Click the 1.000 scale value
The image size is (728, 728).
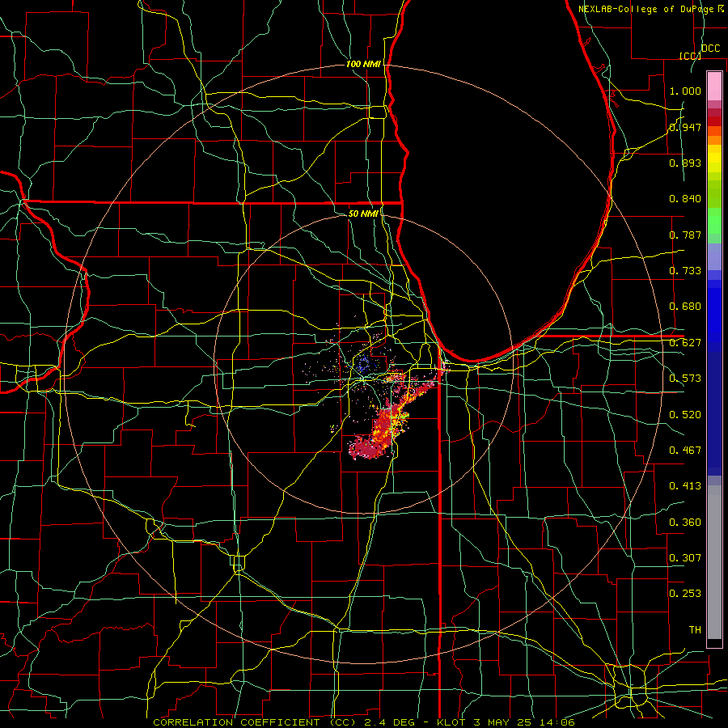click(x=685, y=91)
